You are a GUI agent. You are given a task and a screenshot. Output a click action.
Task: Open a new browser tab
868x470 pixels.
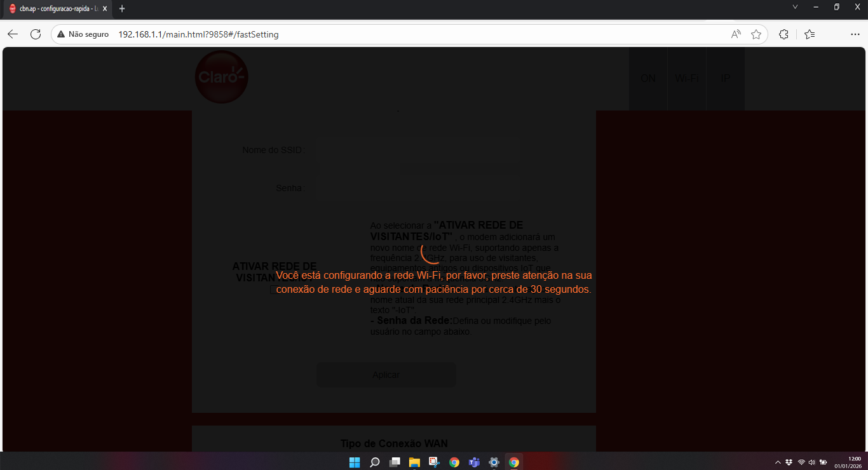tap(122, 8)
